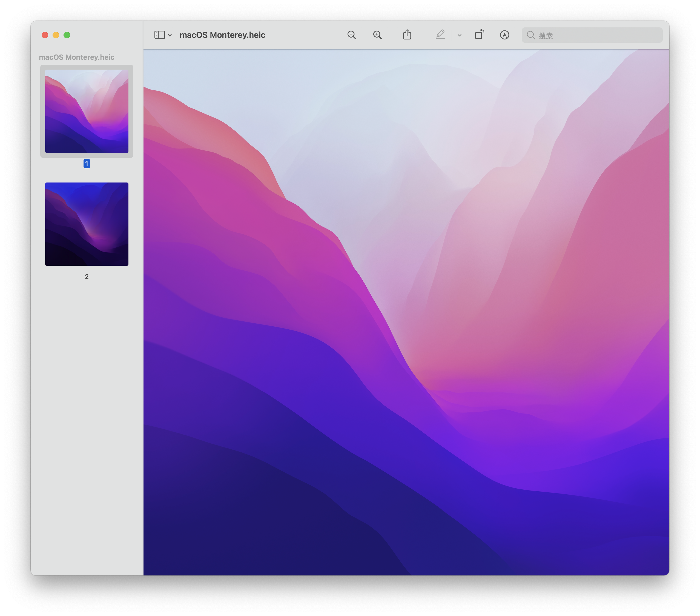Show the Markup toolbar

point(504,35)
